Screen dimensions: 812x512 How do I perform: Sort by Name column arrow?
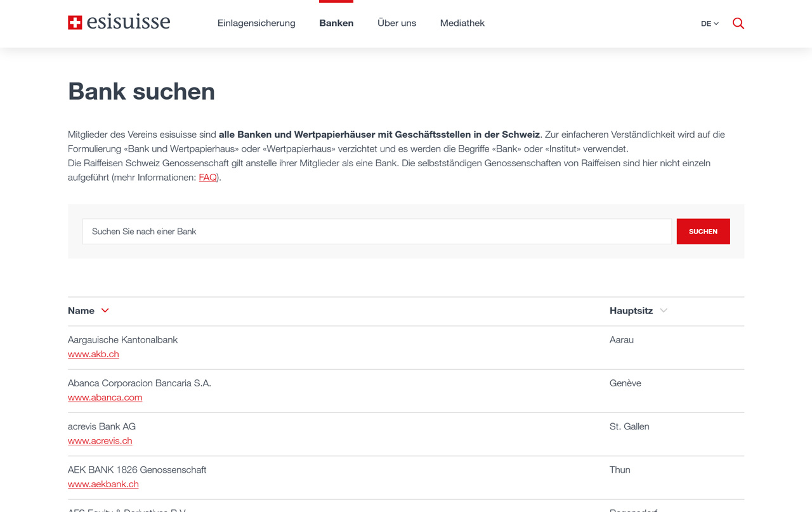pos(105,310)
